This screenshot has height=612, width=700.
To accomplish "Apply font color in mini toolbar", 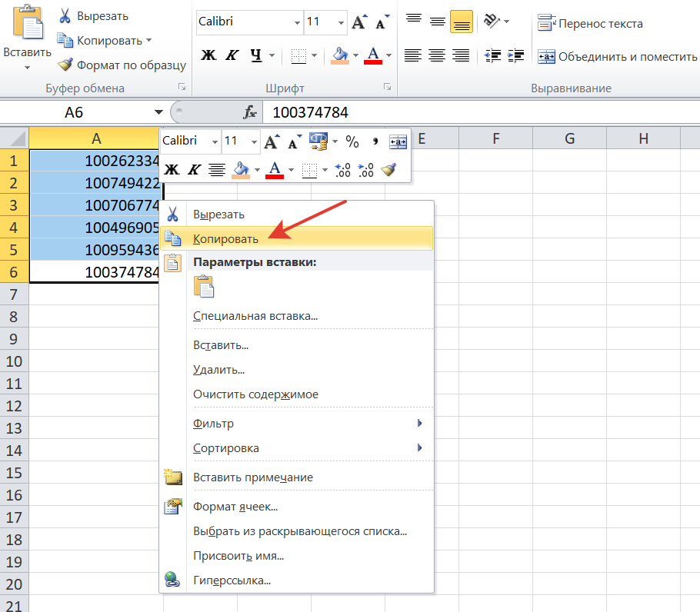I will [274, 169].
